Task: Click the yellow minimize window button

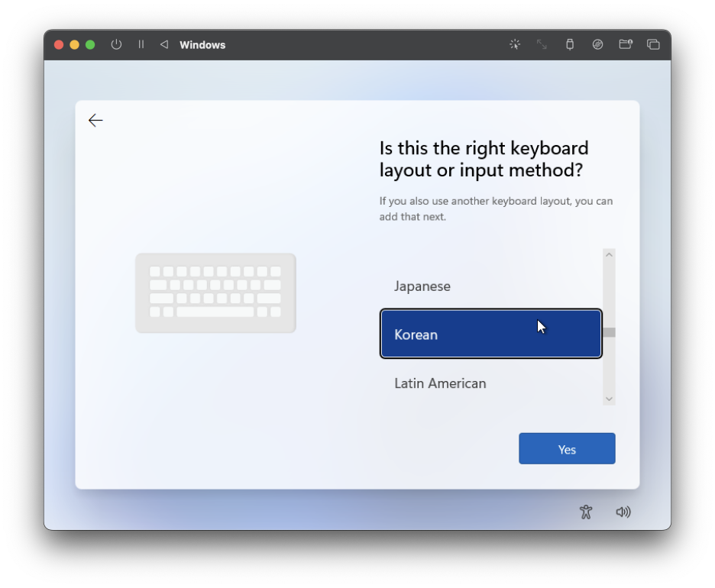Action: tap(74, 44)
